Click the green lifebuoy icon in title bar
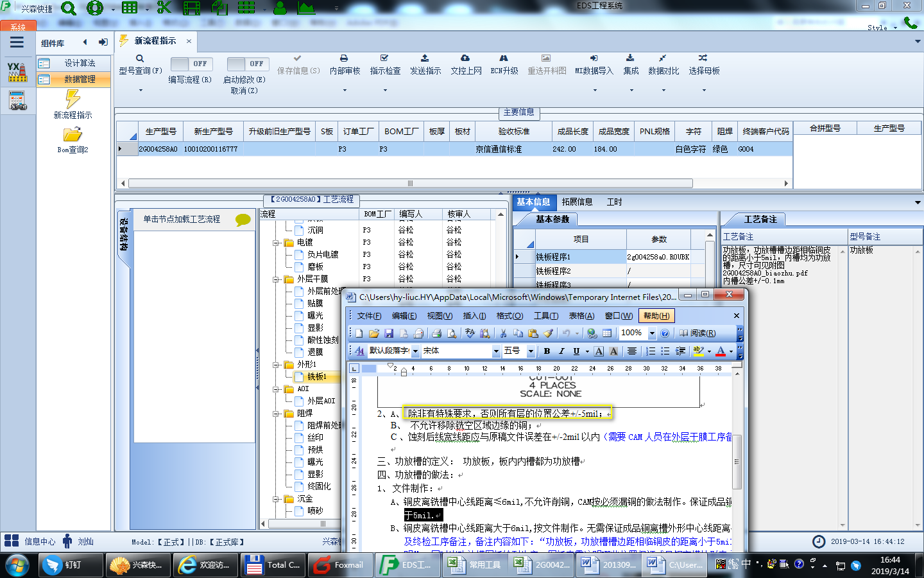 95,8
